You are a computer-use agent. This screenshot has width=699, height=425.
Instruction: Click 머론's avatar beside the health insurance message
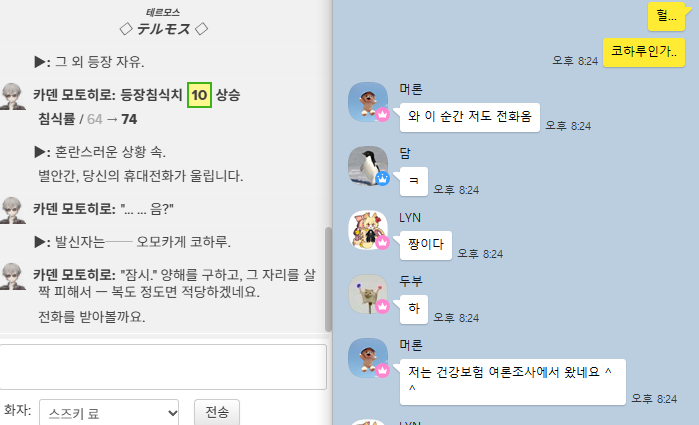368,358
